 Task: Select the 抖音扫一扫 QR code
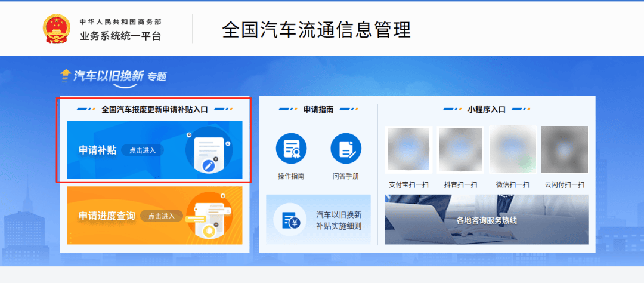(x=460, y=149)
